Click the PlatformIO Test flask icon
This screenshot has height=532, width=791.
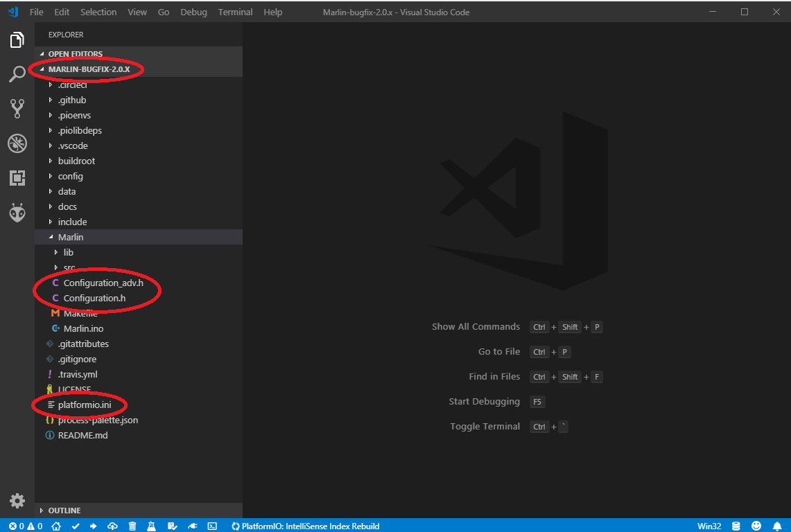[x=151, y=526]
